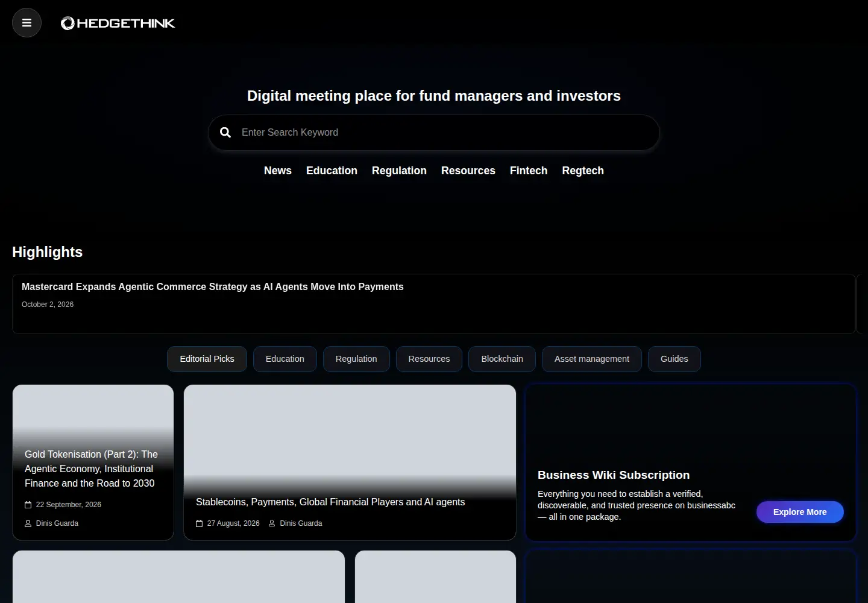868x603 pixels.
Task: Open Gold Tokenisation (Part 2) article
Action: pos(91,469)
